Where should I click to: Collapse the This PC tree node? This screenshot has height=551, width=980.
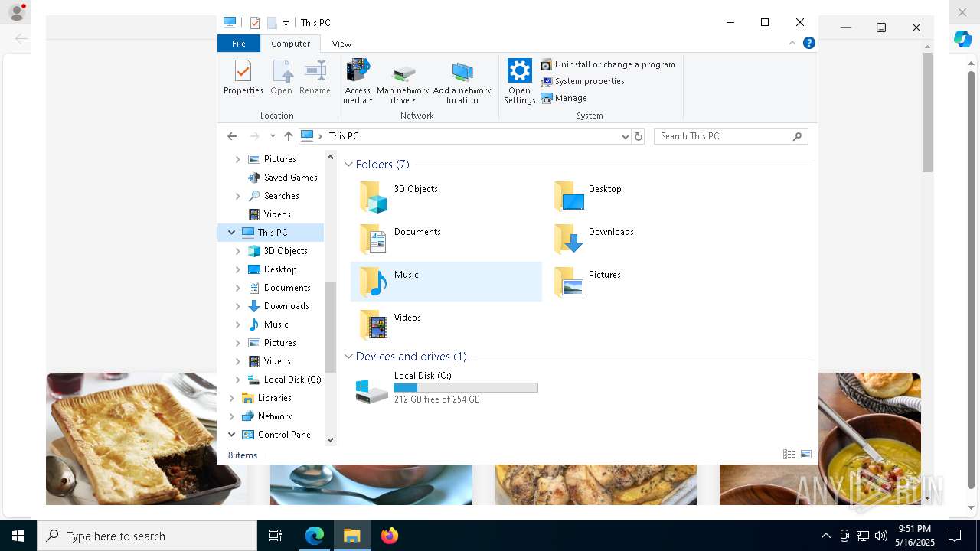coord(232,233)
